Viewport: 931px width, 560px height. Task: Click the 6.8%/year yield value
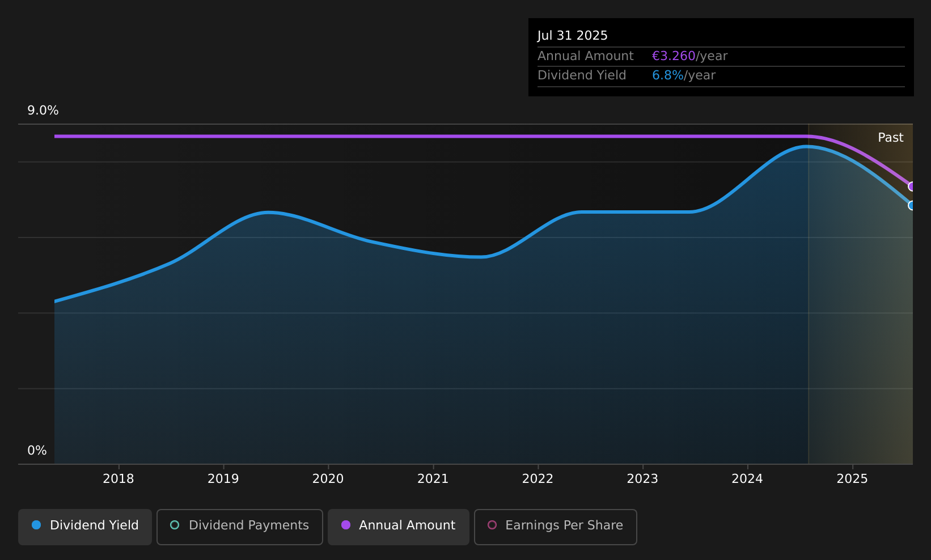(x=684, y=75)
